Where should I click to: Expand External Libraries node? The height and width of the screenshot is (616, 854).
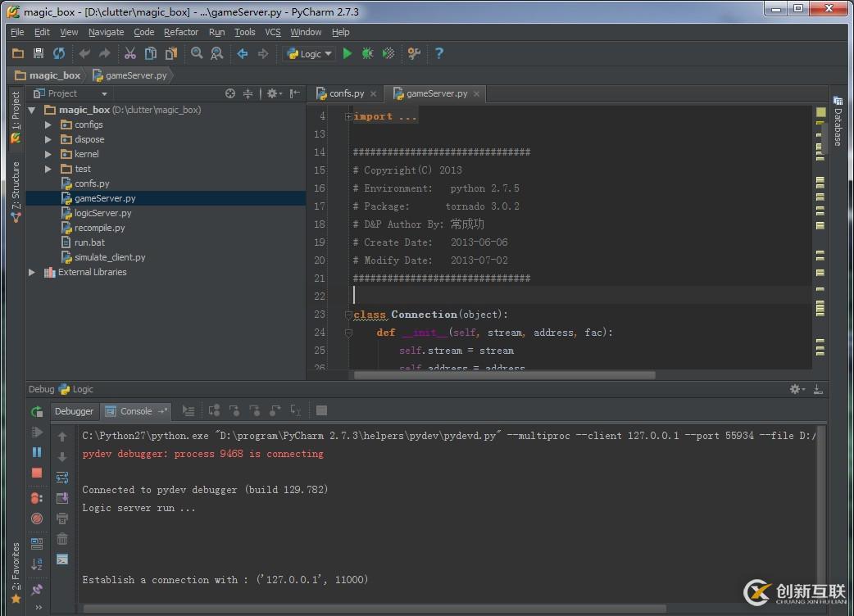pos(32,272)
